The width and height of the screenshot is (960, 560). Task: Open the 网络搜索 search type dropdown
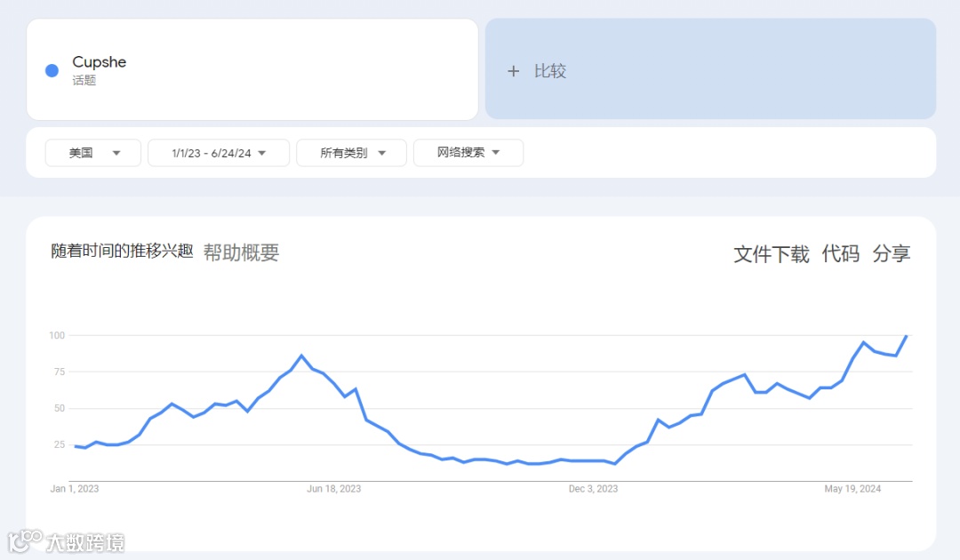pos(468,153)
